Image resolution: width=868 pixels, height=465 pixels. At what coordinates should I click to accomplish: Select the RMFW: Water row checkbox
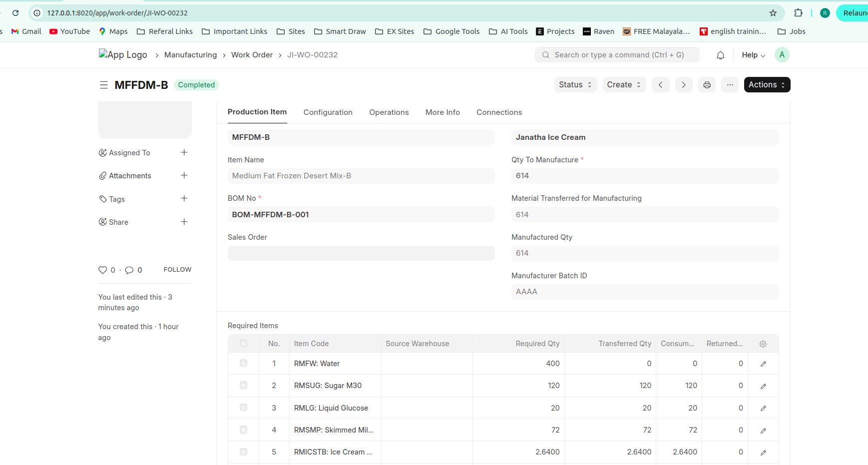[243, 363]
